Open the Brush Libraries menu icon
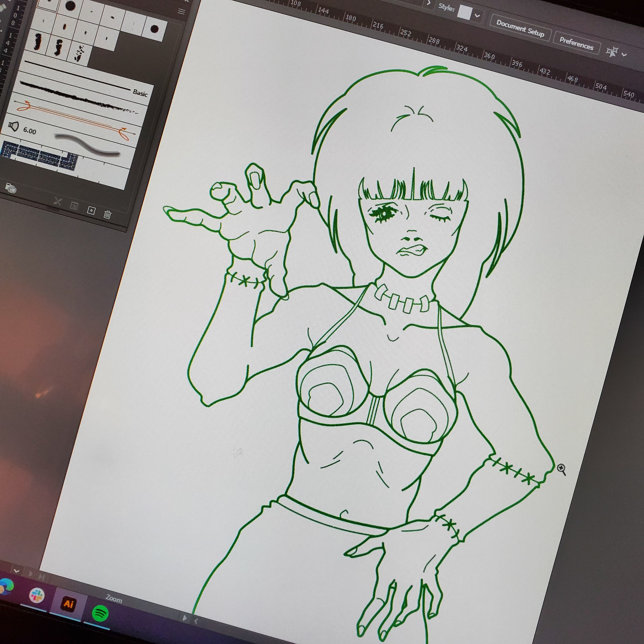644x644 pixels. (11, 189)
